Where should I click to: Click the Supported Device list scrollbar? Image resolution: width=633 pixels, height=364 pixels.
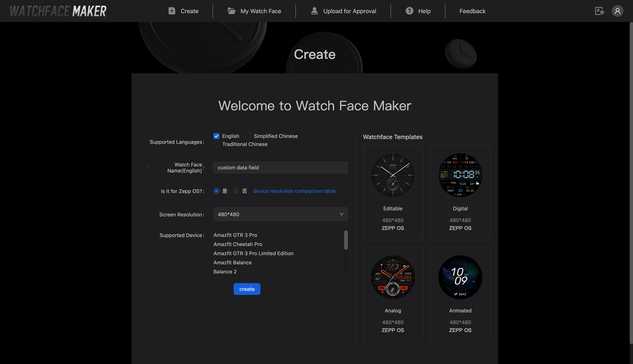(x=346, y=240)
